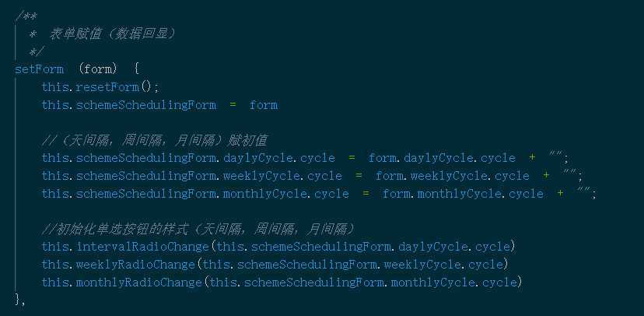Click the plus operator on the monthlyCycle line
This screenshot has width=644, height=316.
[x=560, y=193]
